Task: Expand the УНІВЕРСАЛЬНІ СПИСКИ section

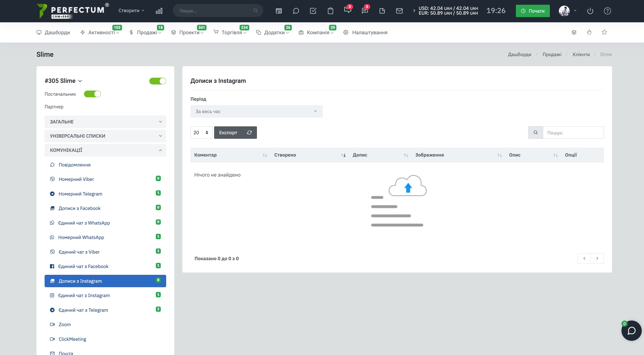Action: [x=105, y=136]
